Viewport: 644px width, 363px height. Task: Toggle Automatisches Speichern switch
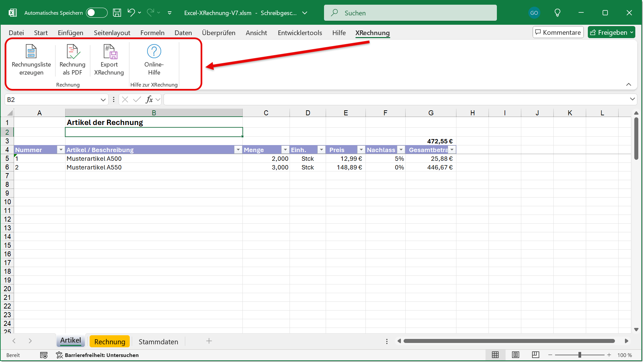[x=96, y=13]
